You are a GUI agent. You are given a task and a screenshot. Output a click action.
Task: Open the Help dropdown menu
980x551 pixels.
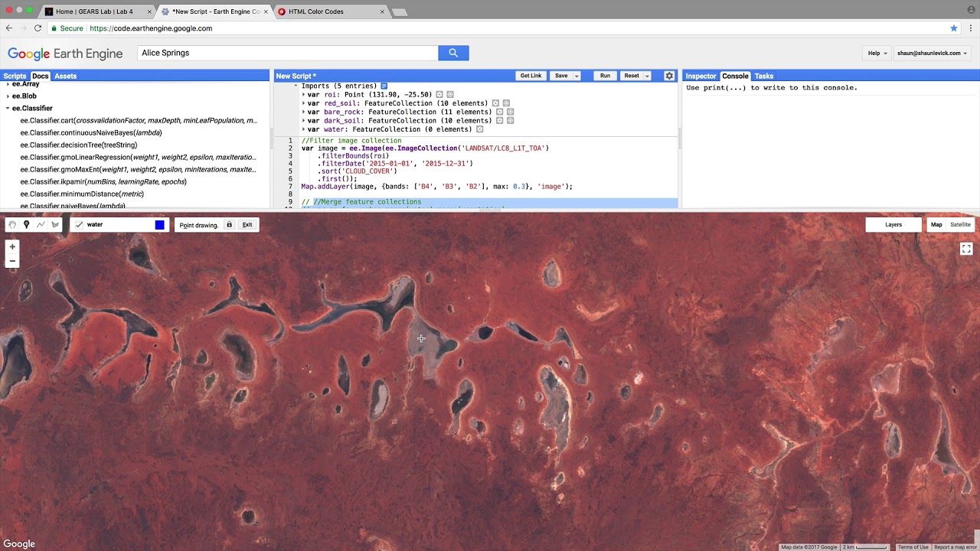[x=877, y=54]
